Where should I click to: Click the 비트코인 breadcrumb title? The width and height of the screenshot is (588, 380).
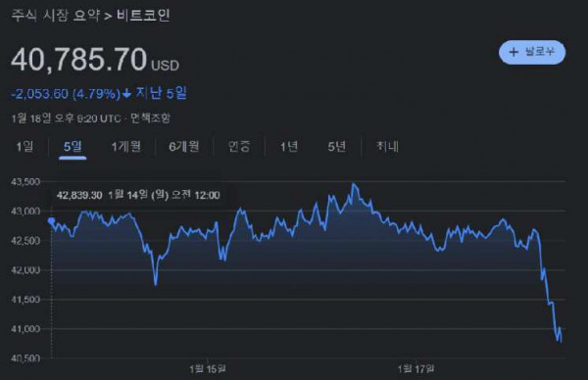pos(143,16)
